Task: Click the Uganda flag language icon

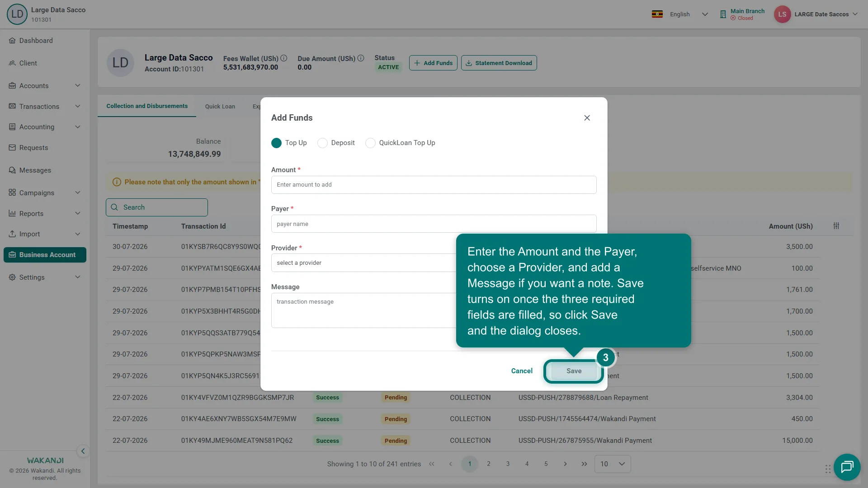Action: point(657,14)
